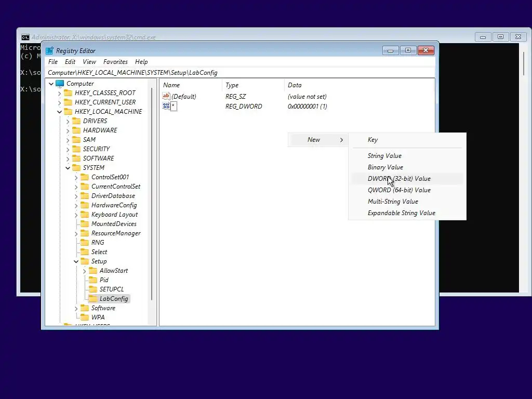Expand the HKEY_CLASSES_ROOT node
The width and height of the screenshot is (532, 399).
[59, 93]
